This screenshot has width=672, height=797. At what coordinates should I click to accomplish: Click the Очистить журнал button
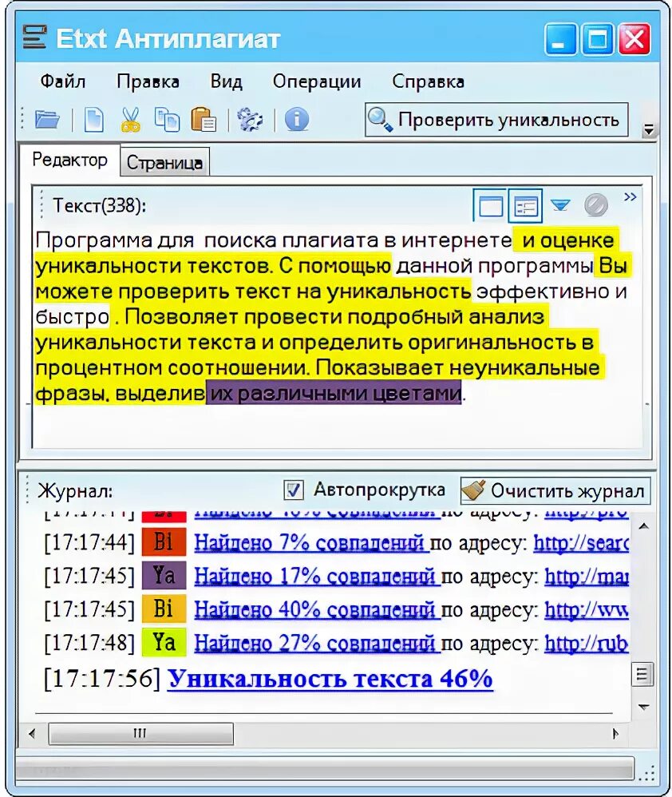(x=555, y=491)
